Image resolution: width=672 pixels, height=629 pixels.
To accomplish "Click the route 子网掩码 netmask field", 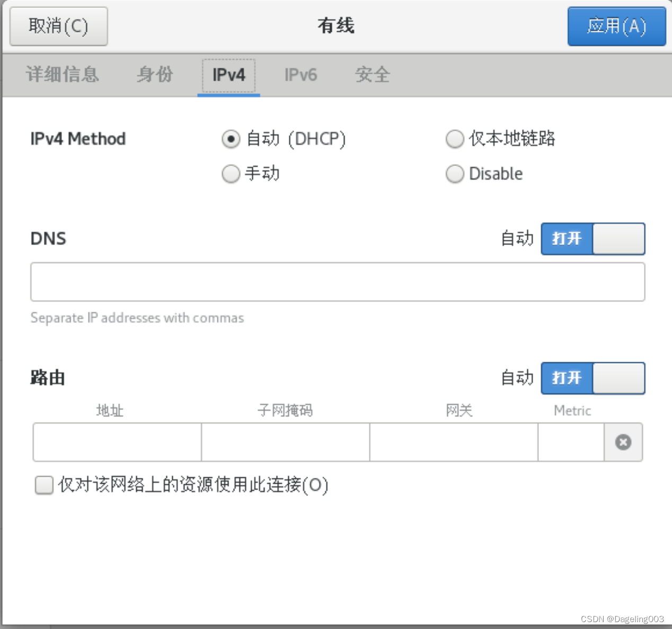I will click(x=286, y=442).
